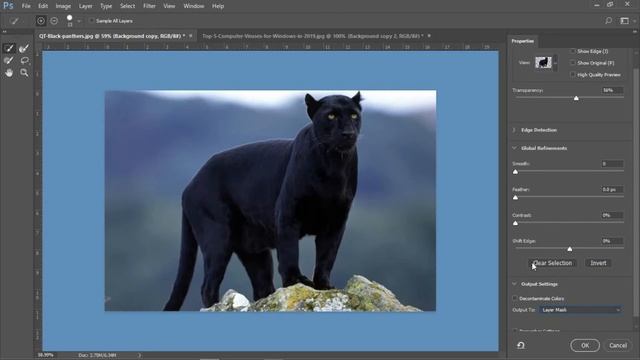Select the Lasso tool
Viewport: 640px width, 360px height.
point(24,60)
